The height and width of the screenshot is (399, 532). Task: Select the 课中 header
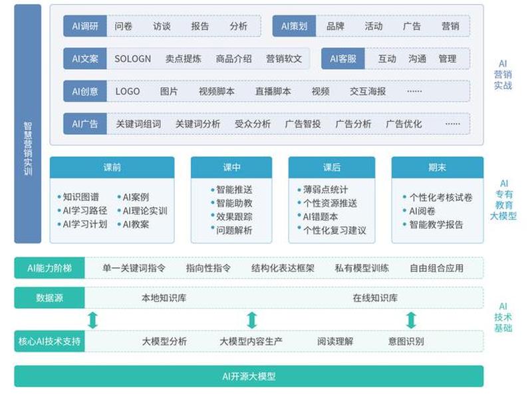[231, 168]
